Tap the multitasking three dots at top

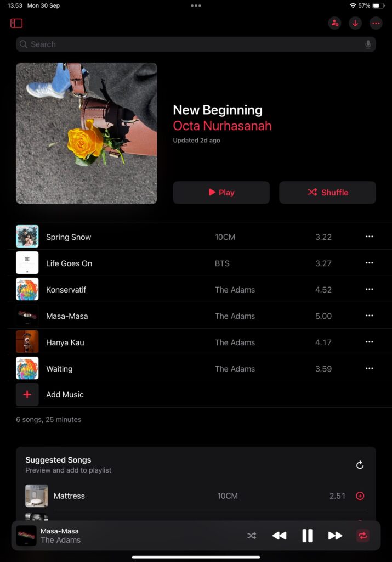(x=196, y=5)
